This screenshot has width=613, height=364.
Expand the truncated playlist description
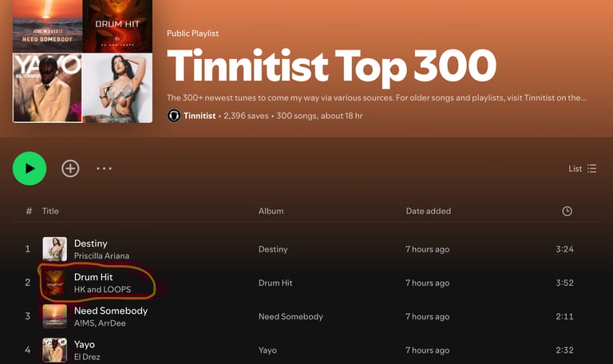click(377, 97)
